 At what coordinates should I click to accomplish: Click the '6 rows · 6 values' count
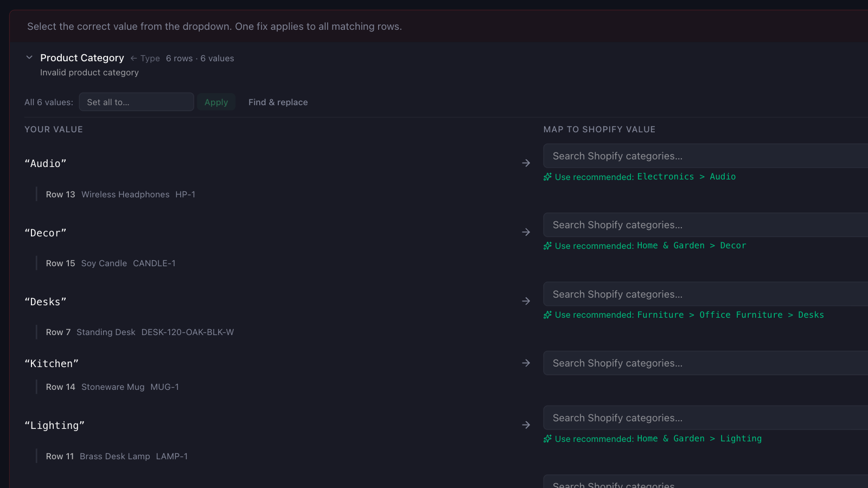pos(200,58)
